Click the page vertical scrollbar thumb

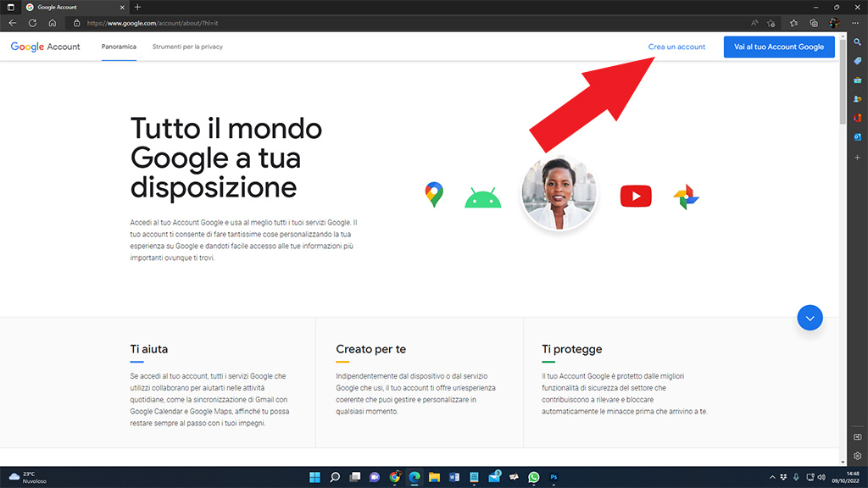click(843, 82)
